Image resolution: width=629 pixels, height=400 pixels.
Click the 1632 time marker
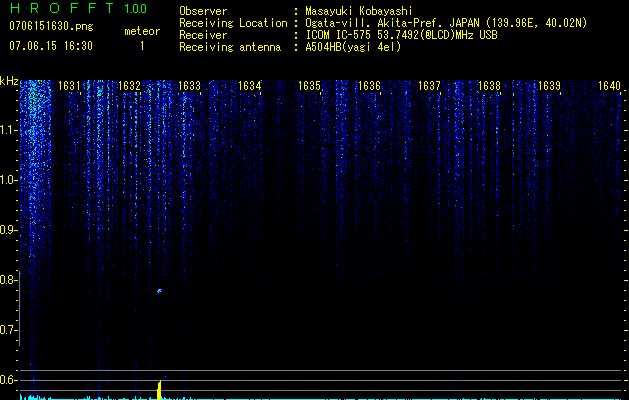(130, 86)
